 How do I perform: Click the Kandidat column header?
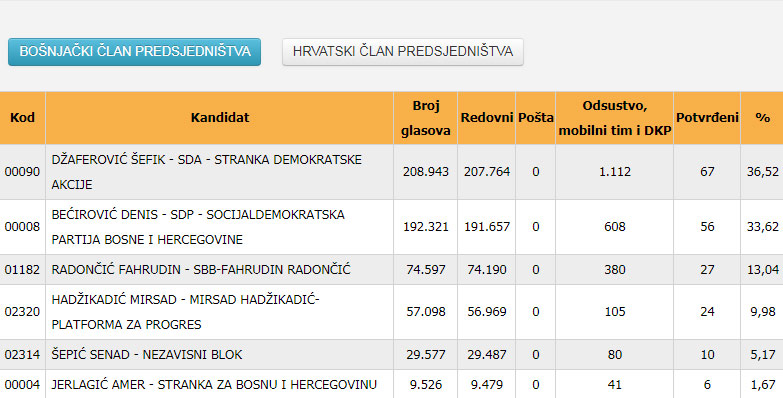coord(220,118)
